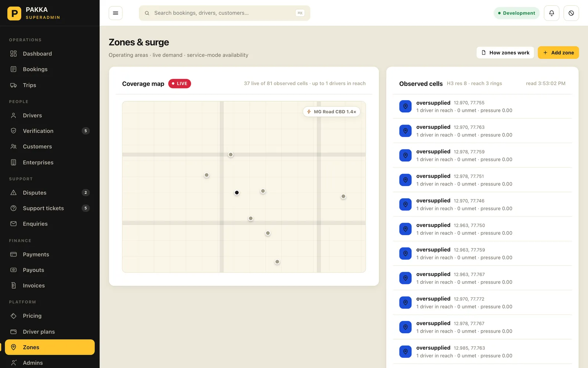Click the Disputes count badge 2
This screenshot has width=588, height=368.
(x=86, y=193)
